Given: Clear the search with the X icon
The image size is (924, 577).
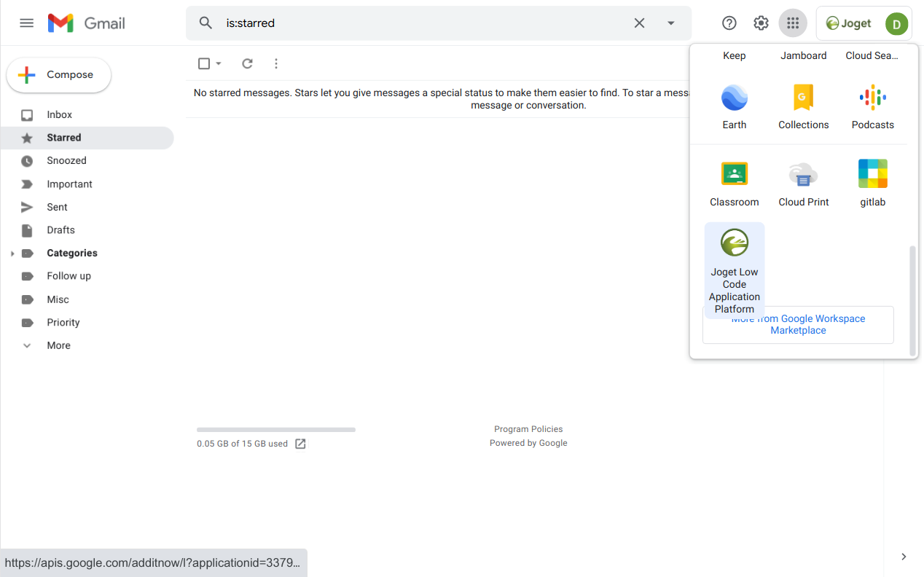Looking at the screenshot, I should (639, 23).
